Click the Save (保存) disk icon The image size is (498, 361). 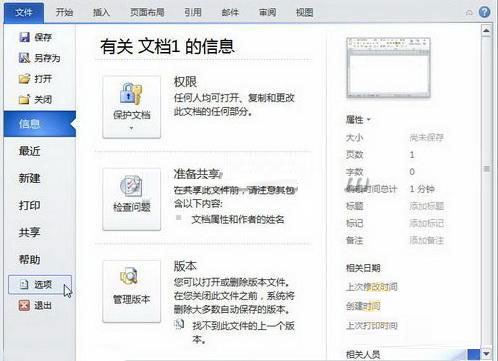point(24,37)
